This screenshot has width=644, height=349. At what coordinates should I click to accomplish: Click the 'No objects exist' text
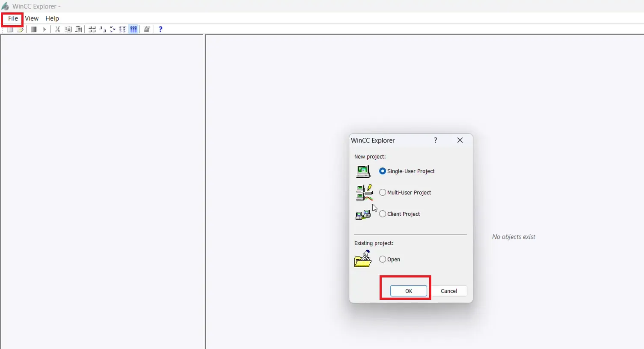513,237
